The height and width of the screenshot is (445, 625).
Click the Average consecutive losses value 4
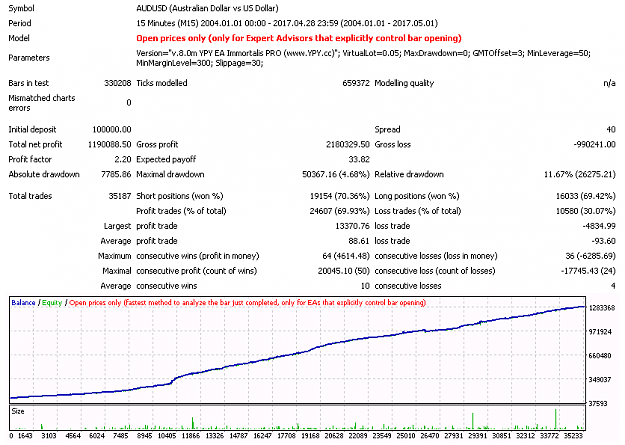click(x=613, y=286)
